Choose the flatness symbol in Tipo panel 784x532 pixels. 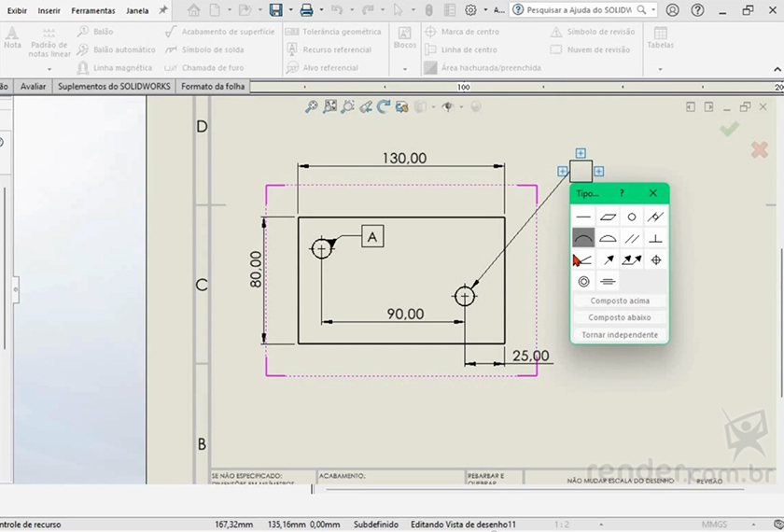(x=608, y=217)
